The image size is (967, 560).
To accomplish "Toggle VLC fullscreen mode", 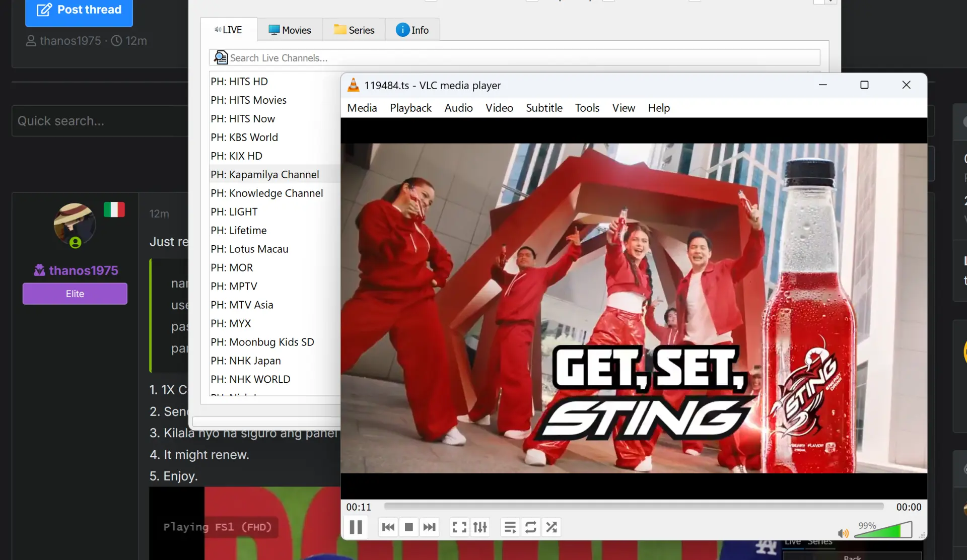I will click(459, 527).
